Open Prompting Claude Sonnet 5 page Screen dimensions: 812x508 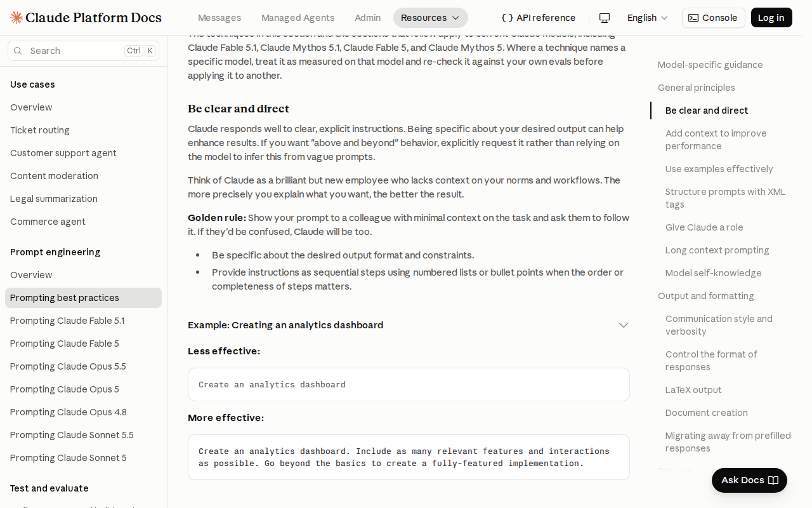point(83,458)
